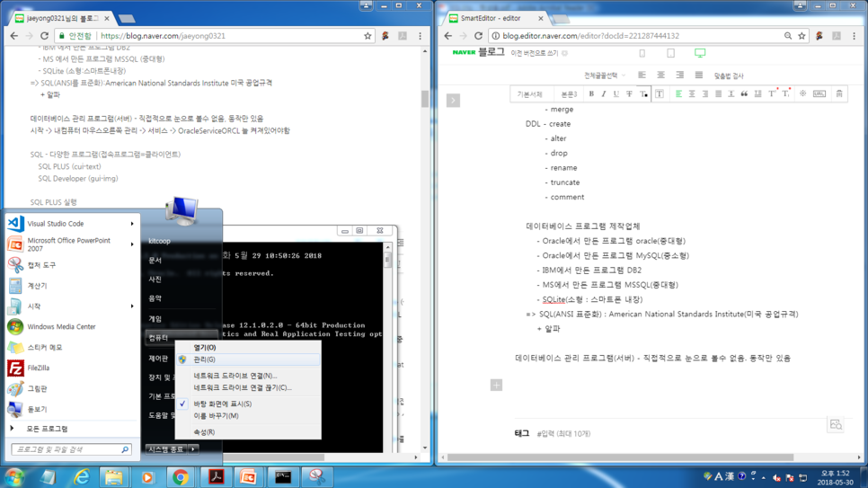Open command prompt from taskbar

283,477
